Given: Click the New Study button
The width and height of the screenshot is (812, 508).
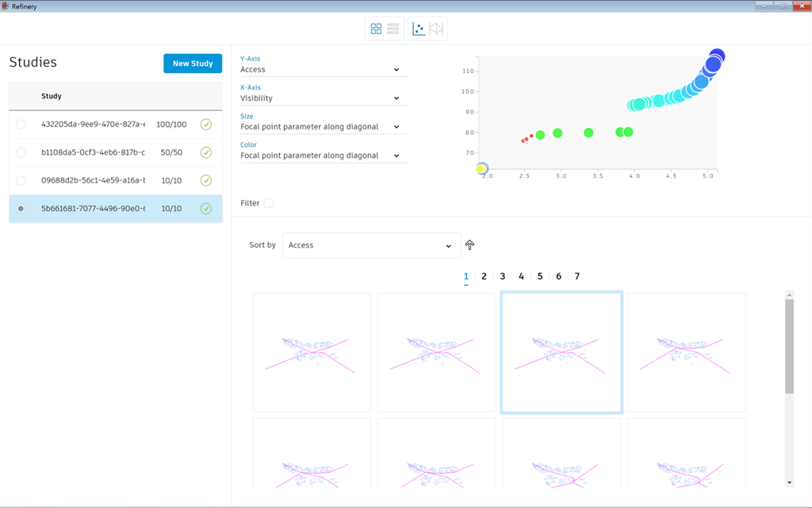Looking at the screenshot, I should click(x=193, y=63).
